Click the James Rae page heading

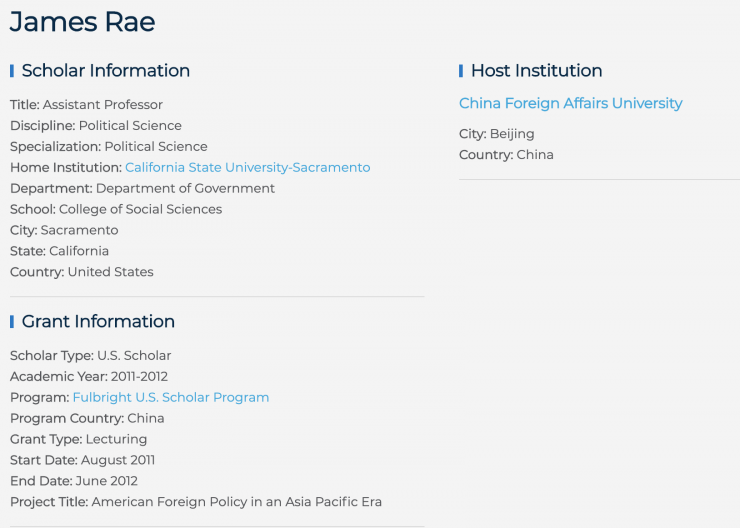[82, 21]
